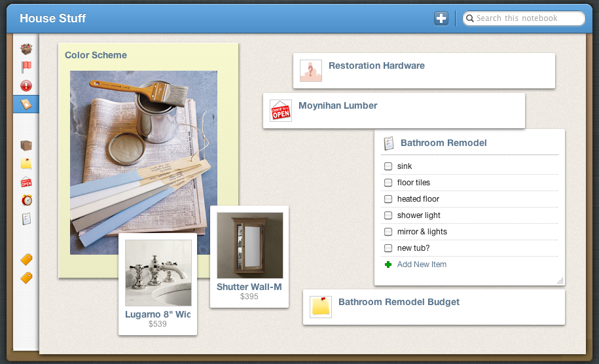The width and height of the screenshot is (599, 364).
Task: Select the checklist clipboard sidebar icon
Action: pos(26,219)
